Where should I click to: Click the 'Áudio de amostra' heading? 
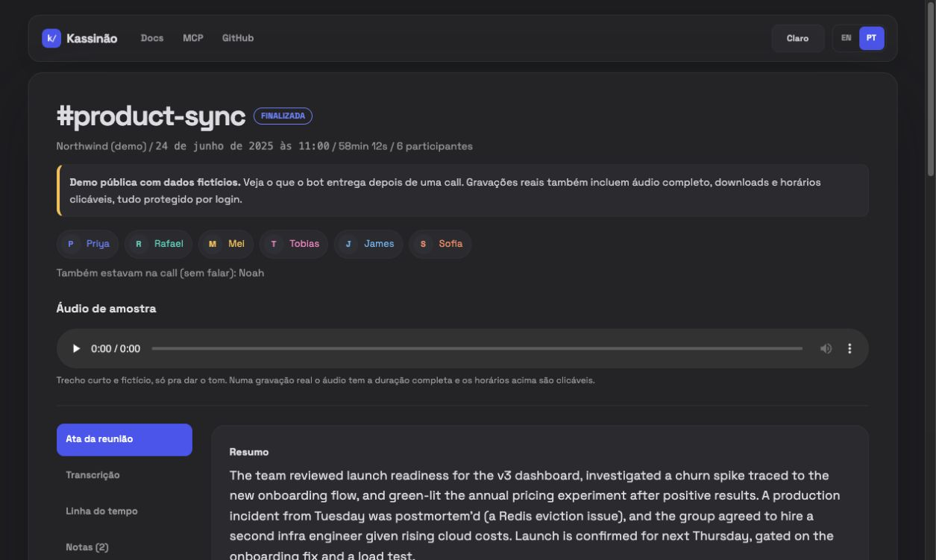pyautogui.click(x=106, y=308)
